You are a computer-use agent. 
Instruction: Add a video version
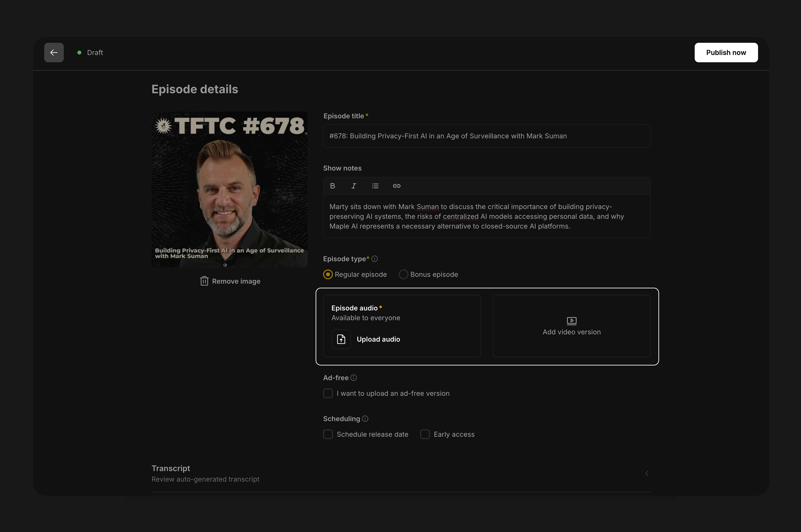571,326
